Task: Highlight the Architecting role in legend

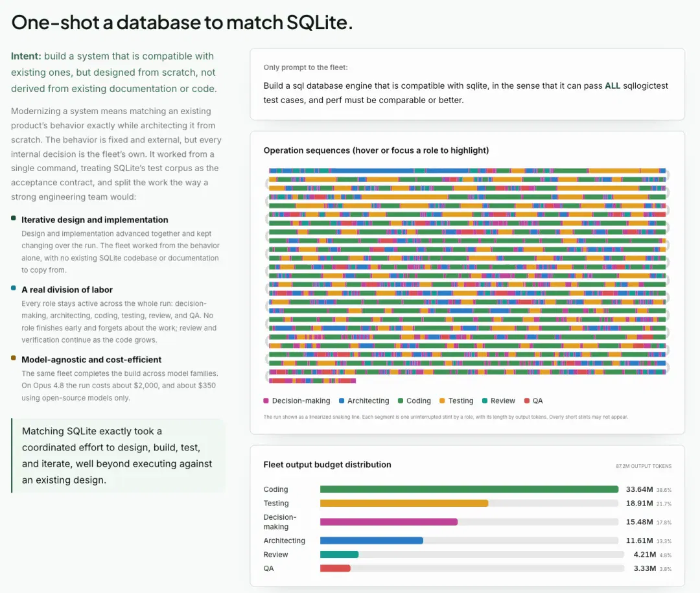Action: tap(364, 401)
